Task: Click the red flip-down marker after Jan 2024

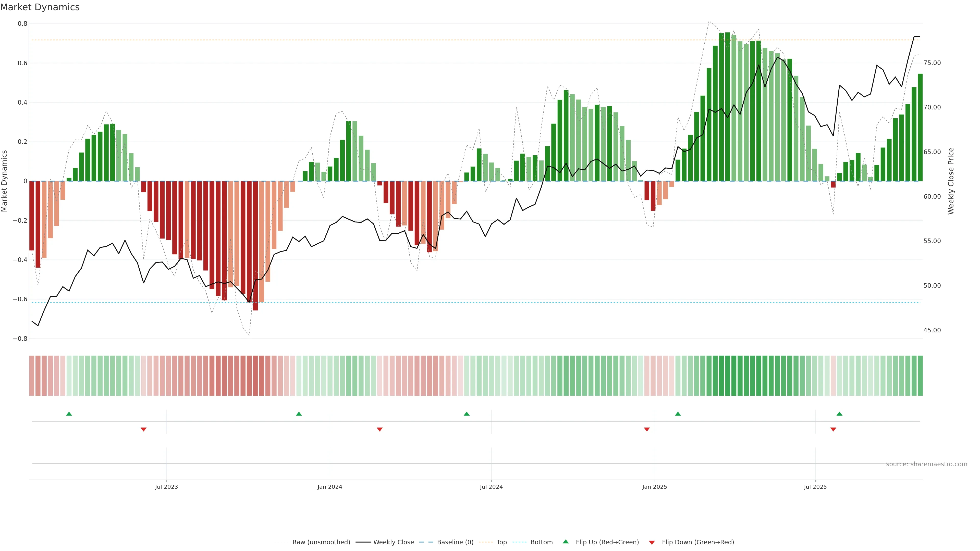Action: (379, 429)
